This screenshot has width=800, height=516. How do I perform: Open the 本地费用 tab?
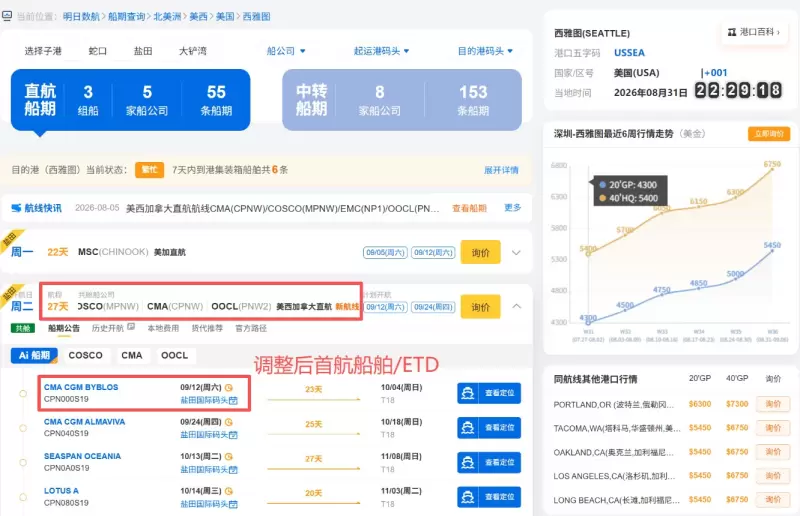tap(163, 328)
